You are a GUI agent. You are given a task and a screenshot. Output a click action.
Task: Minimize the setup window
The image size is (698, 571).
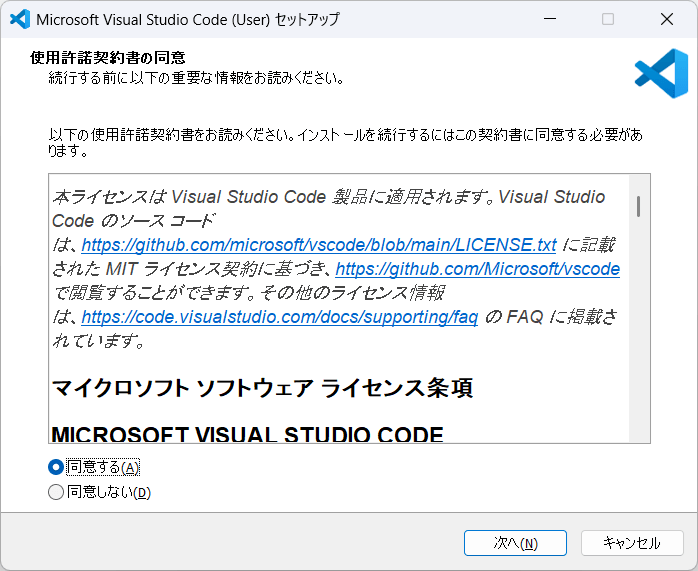pyautogui.click(x=548, y=19)
